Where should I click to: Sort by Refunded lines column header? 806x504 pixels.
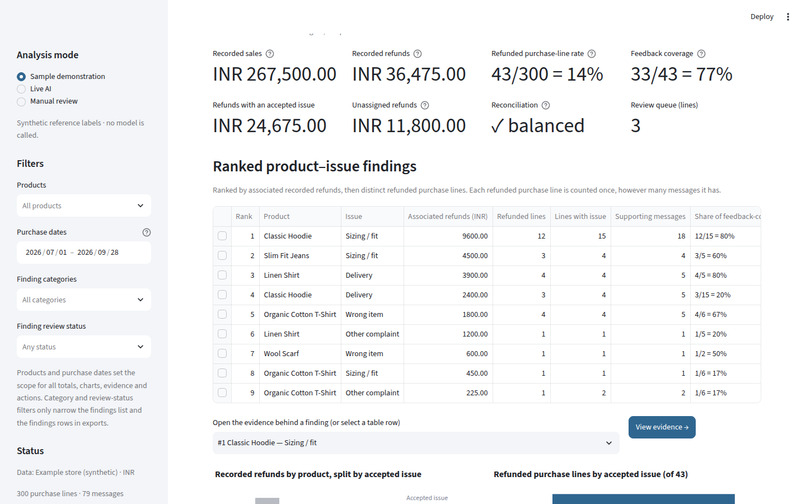click(521, 217)
